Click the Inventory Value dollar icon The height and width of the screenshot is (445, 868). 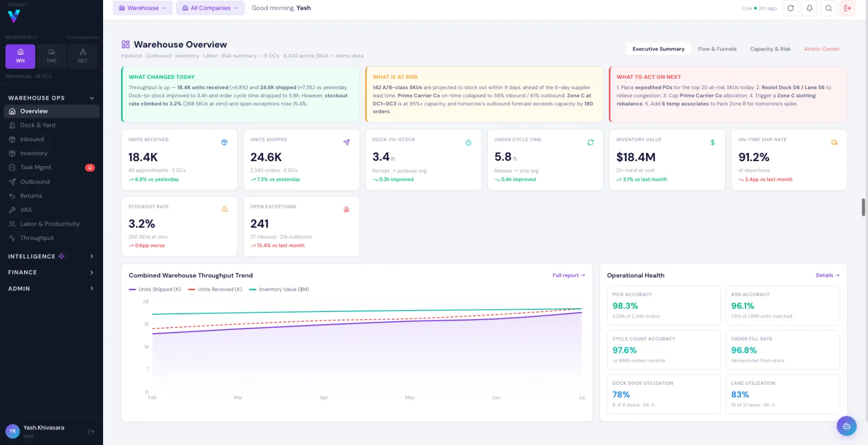click(713, 143)
